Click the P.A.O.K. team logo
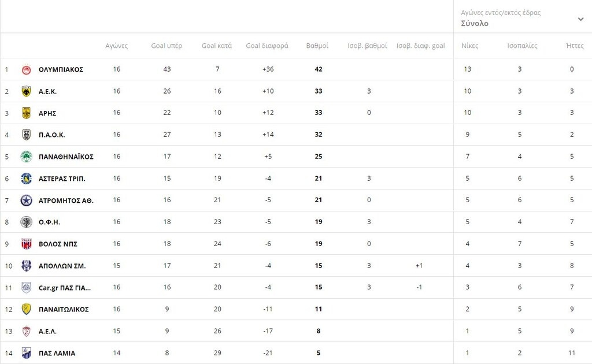This screenshot has height=364, width=592. pyautogui.click(x=26, y=135)
